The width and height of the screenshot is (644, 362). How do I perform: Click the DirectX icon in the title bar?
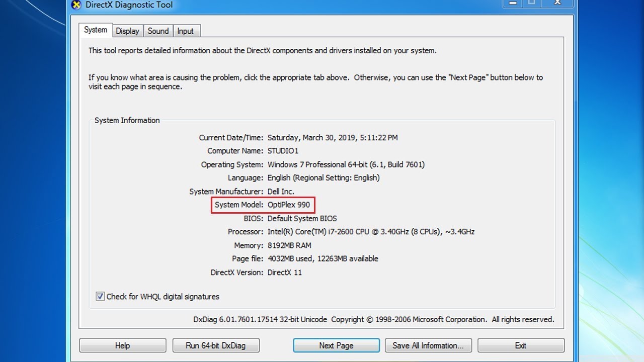tap(76, 5)
